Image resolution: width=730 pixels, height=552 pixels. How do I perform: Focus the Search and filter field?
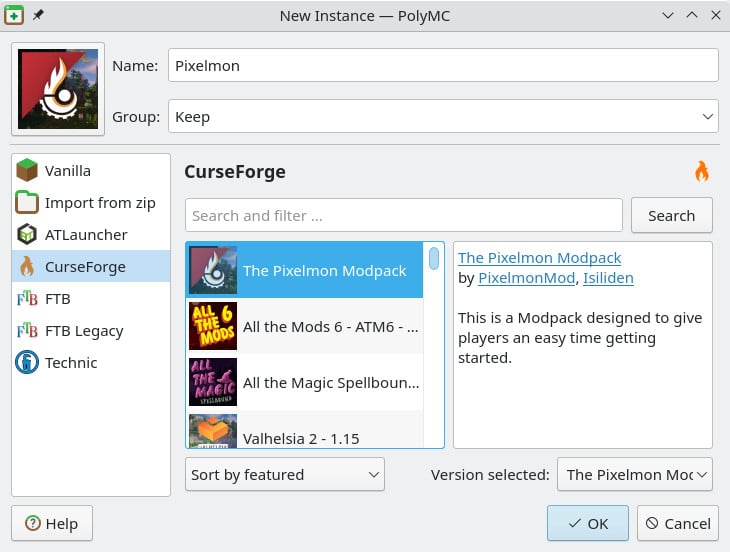click(x=404, y=215)
